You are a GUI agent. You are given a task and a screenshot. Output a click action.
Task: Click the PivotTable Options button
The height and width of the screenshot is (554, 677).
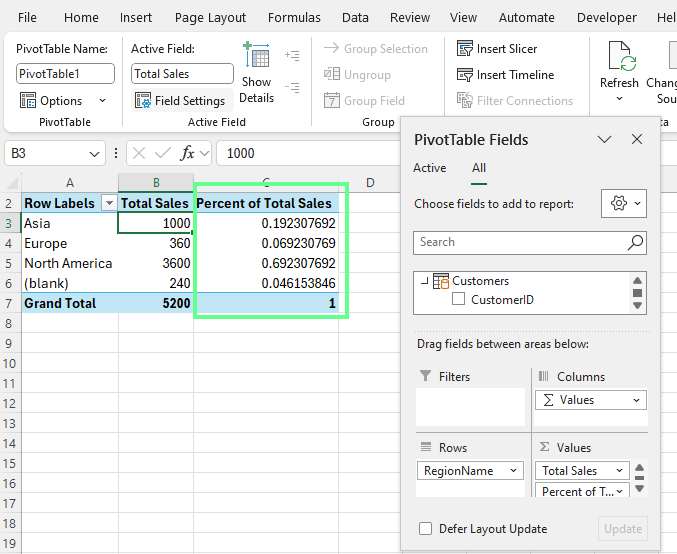(x=62, y=101)
